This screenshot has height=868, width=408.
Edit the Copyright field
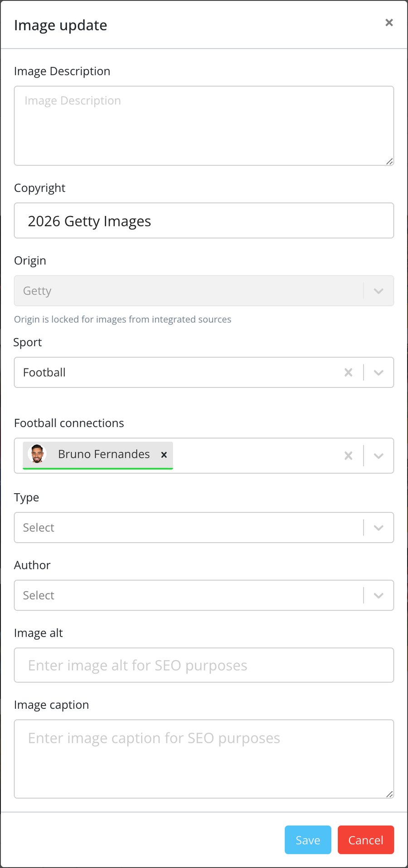click(204, 221)
